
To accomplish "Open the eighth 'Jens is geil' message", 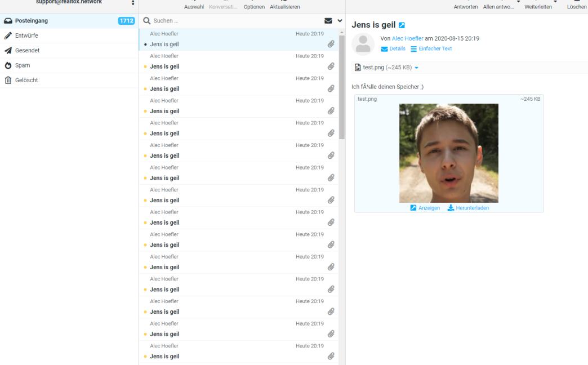I will [x=238, y=195].
